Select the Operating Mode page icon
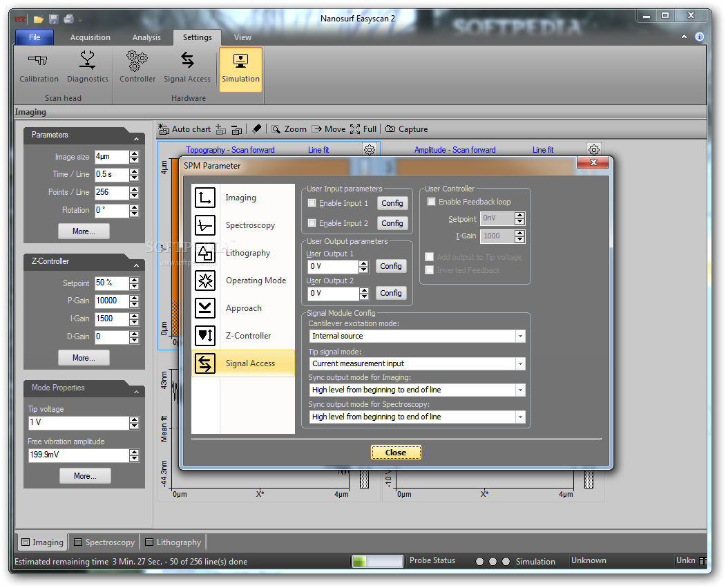 [x=205, y=281]
